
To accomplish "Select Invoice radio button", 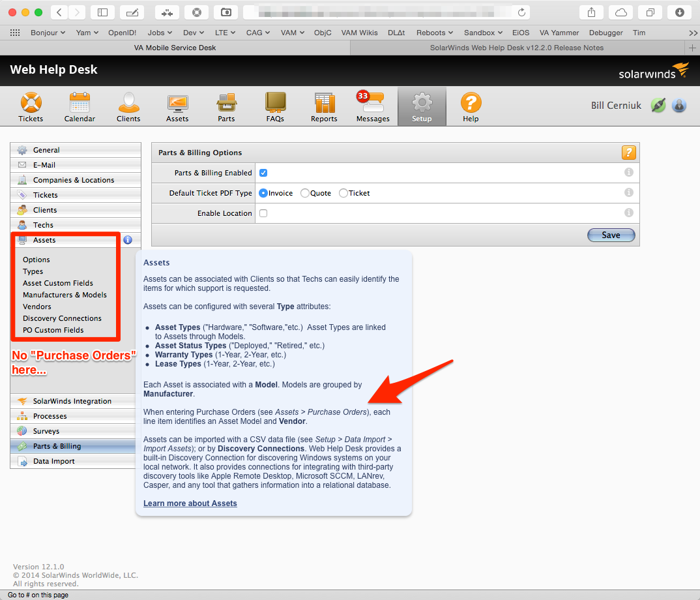I will point(263,193).
